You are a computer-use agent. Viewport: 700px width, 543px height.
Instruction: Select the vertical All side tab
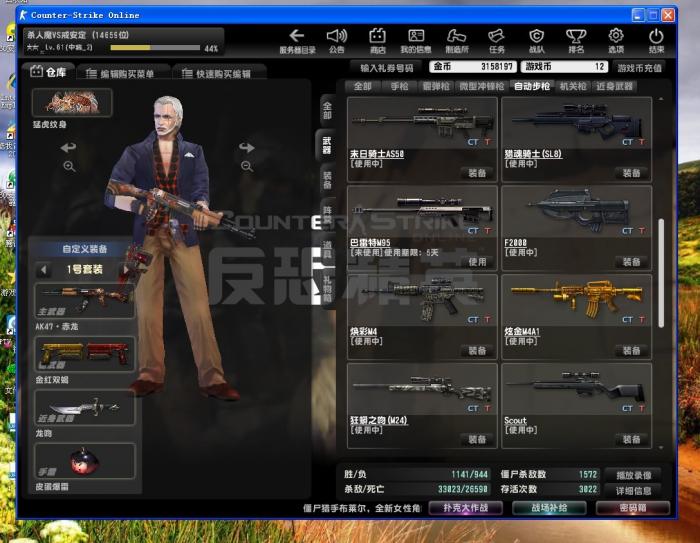pyautogui.click(x=327, y=110)
